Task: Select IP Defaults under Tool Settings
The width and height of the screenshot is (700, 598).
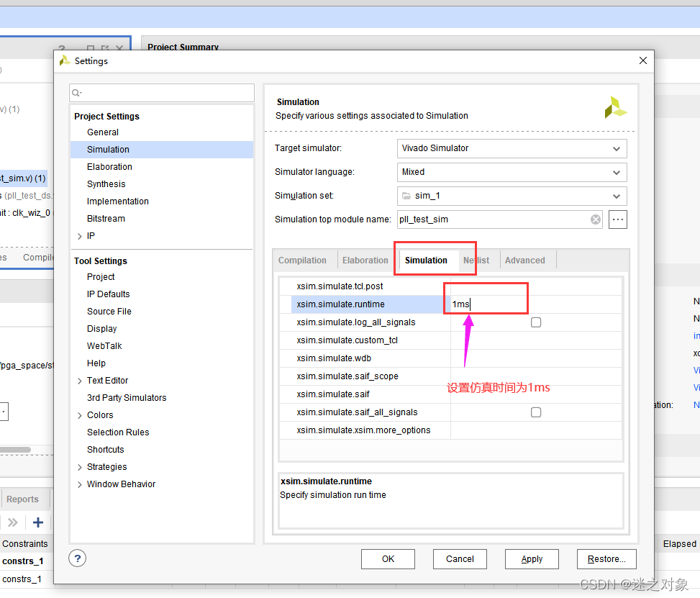Action: pos(109,294)
